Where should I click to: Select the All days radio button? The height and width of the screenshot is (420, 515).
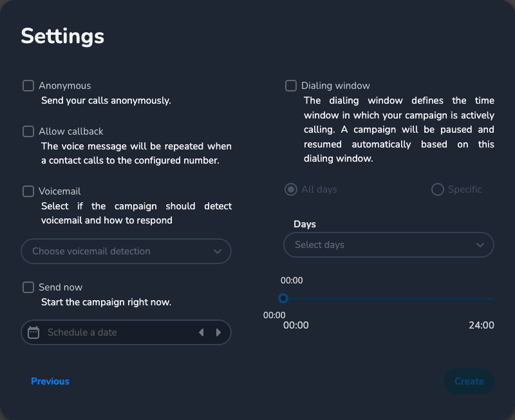291,189
